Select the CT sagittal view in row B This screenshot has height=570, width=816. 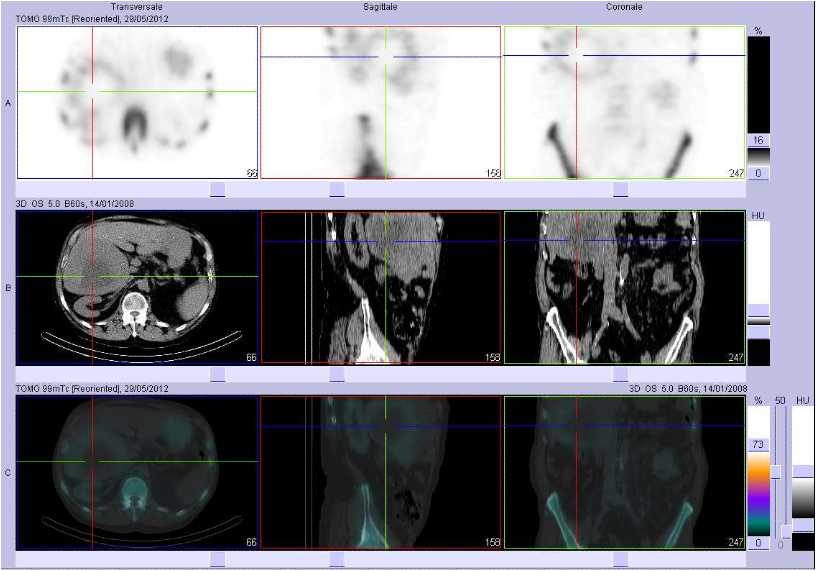(x=380, y=287)
